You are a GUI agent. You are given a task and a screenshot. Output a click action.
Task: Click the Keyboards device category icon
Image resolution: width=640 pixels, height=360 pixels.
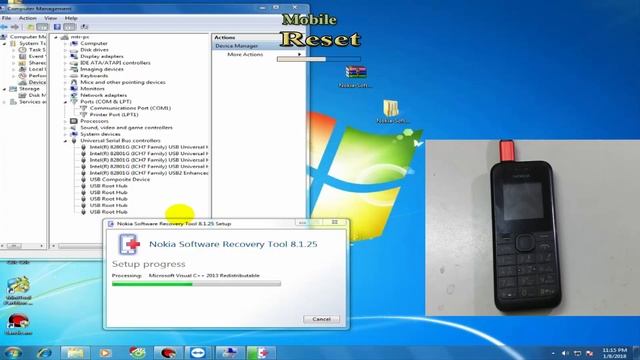(x=74, y=76)
